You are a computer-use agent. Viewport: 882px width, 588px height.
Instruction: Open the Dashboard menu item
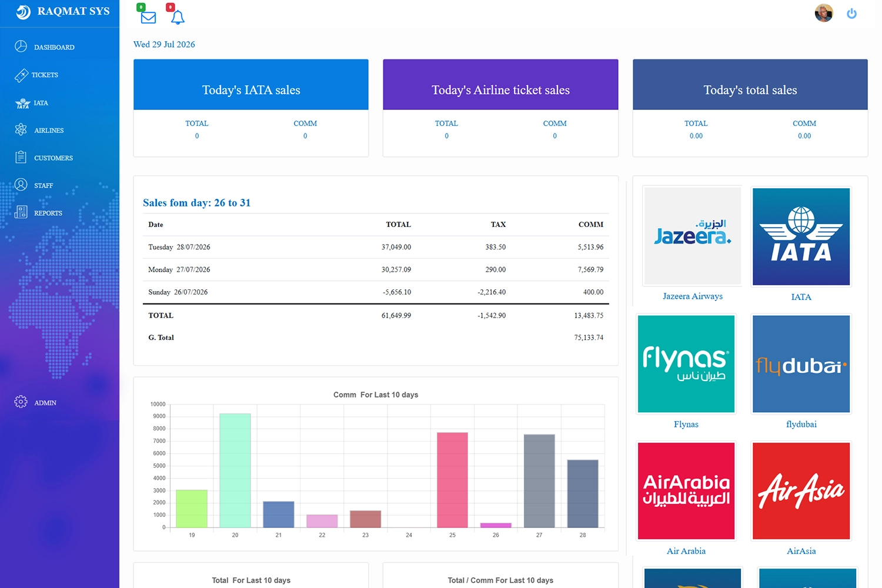click(54, 48)
